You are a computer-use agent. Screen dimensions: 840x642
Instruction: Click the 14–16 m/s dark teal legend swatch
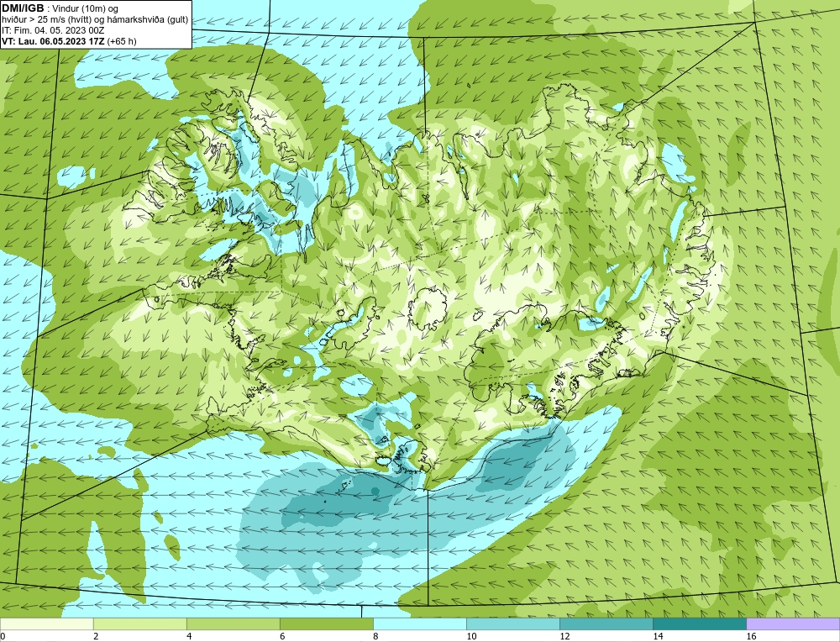tap(699, 624)
